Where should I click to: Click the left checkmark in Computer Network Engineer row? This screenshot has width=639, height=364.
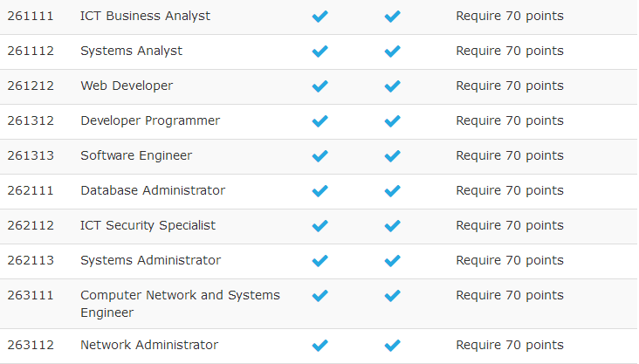tap(319, 296)
